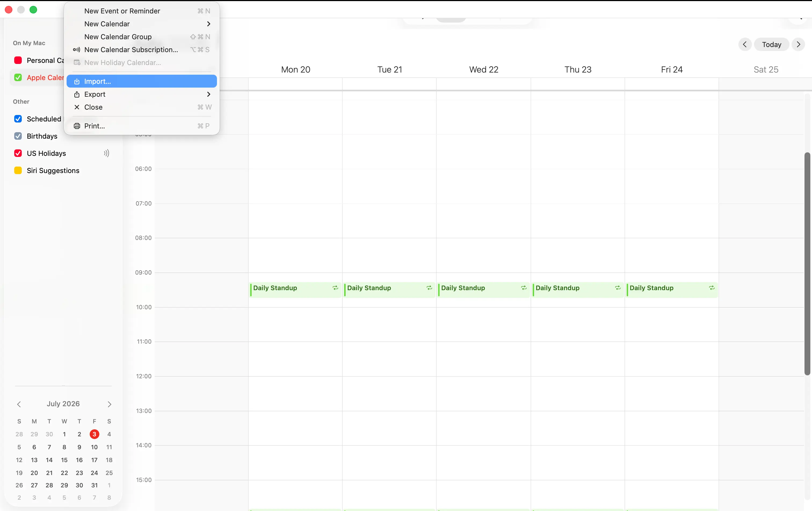Go to the next week arrow
The height and width of the screenshot is (511, 812).
click(798, 44)
